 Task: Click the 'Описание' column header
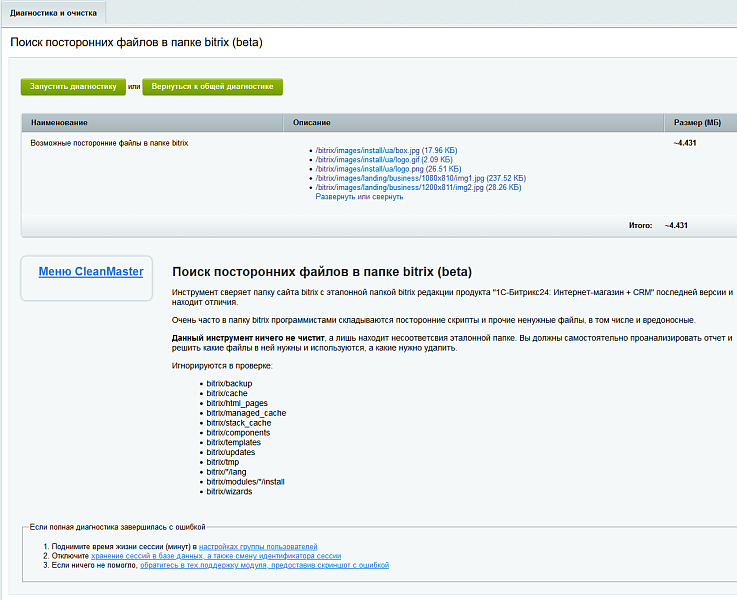(x=312, y=123)
